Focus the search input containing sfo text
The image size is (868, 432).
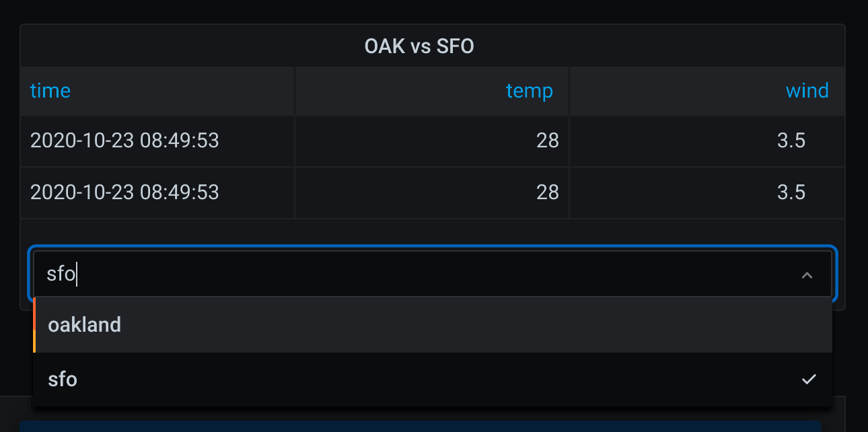[404, 275]
